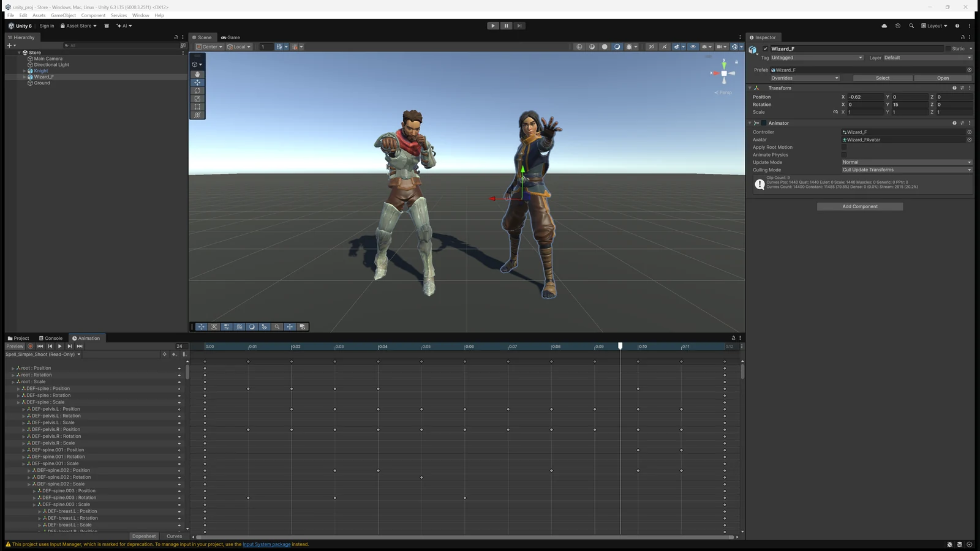Screen dimensions: 980x551
Task: Enable the Animate Physics checkbox
Action: tap(844, 155)
